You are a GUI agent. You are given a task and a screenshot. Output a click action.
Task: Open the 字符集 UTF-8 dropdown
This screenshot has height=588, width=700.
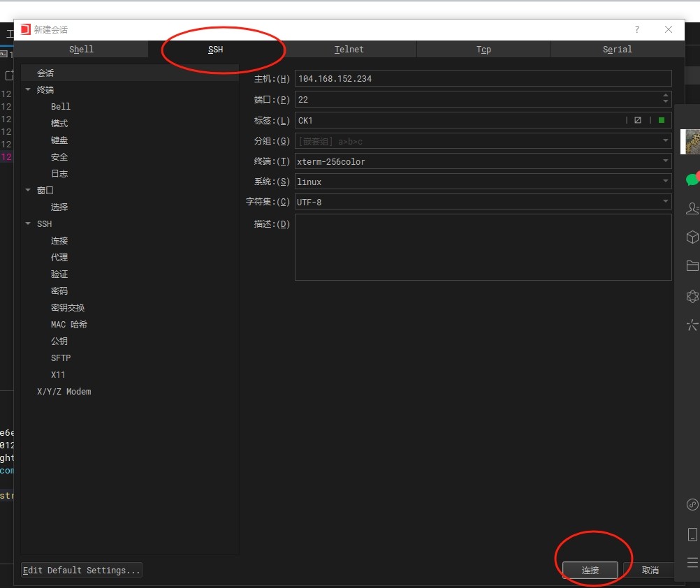click(665, 202)
